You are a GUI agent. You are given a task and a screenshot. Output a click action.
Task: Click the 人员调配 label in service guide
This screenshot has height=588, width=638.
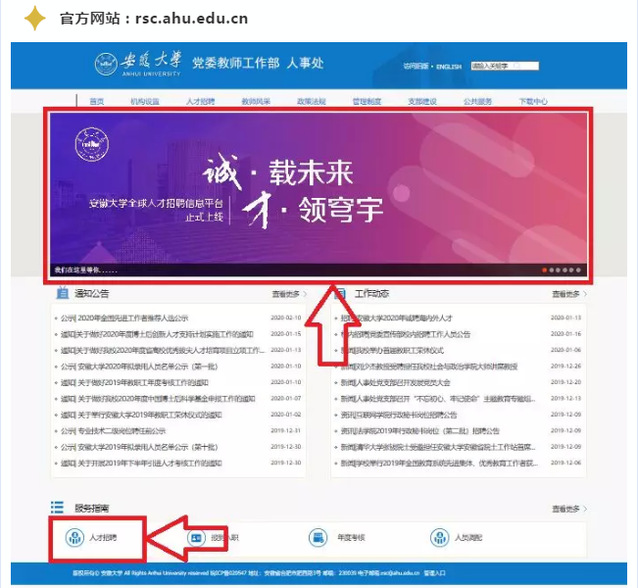point(468,538)
